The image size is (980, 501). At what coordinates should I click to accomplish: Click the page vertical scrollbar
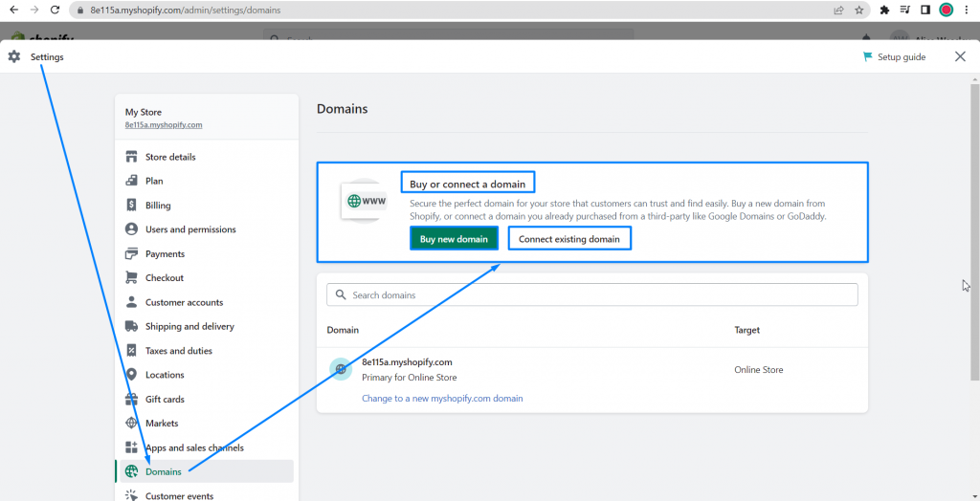(x=974, y=231)
